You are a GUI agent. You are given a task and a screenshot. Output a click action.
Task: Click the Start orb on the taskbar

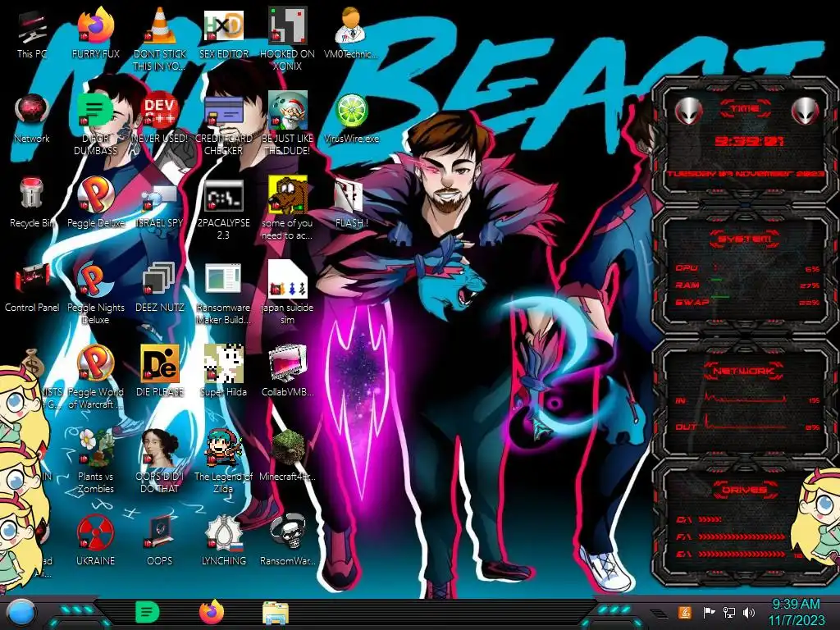[x=21, y=613]
